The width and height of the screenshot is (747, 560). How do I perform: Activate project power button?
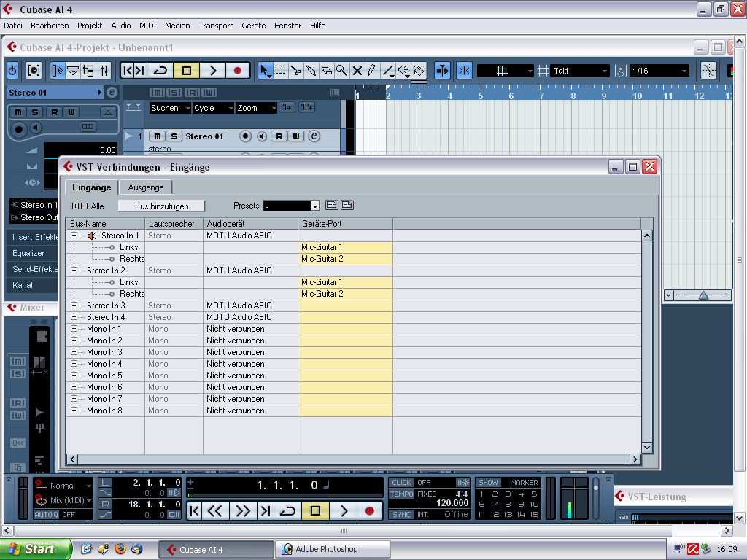[x=12, y=71]
